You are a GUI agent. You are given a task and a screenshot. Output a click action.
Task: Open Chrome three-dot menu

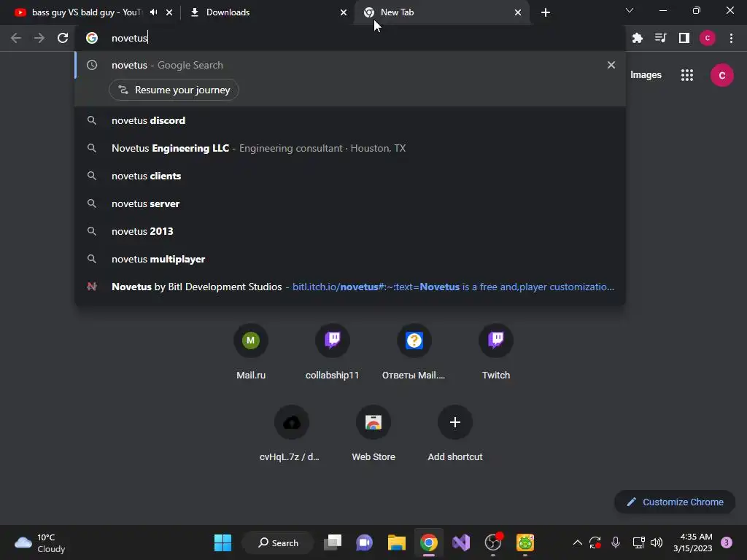click(731, 38)
